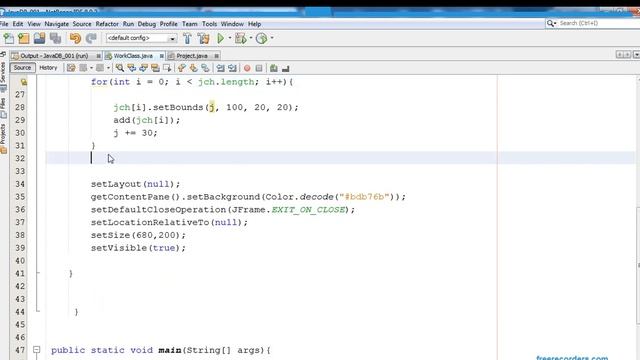Click the Shift Line Left icon
Screen dimensions: 640x360
(220, 68)
